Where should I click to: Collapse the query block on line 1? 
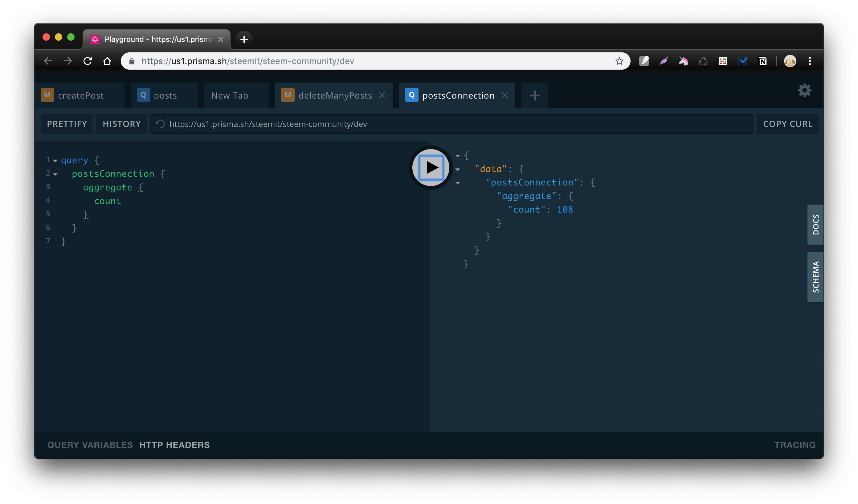tap(55, 161)
